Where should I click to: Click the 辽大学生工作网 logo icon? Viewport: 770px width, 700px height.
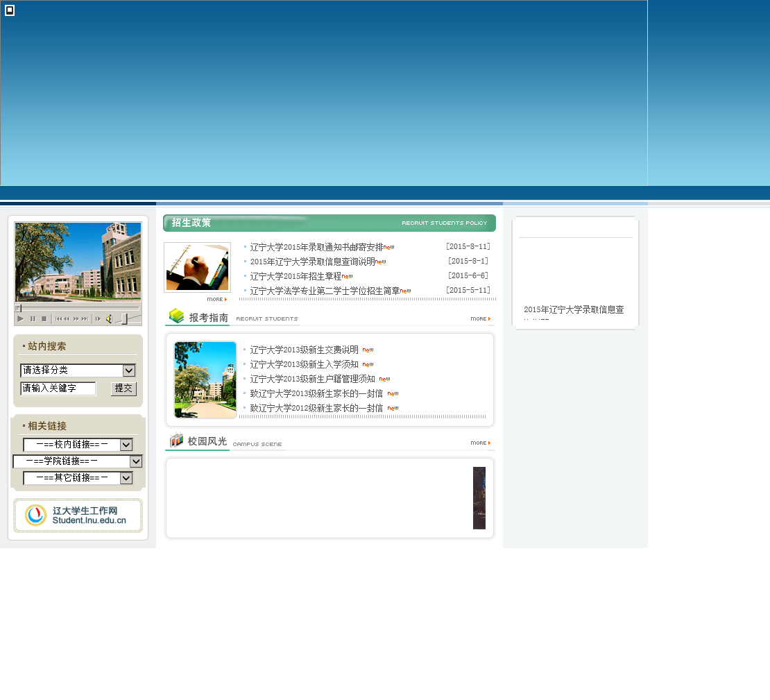pyautogui.click(x=36, y=515)
